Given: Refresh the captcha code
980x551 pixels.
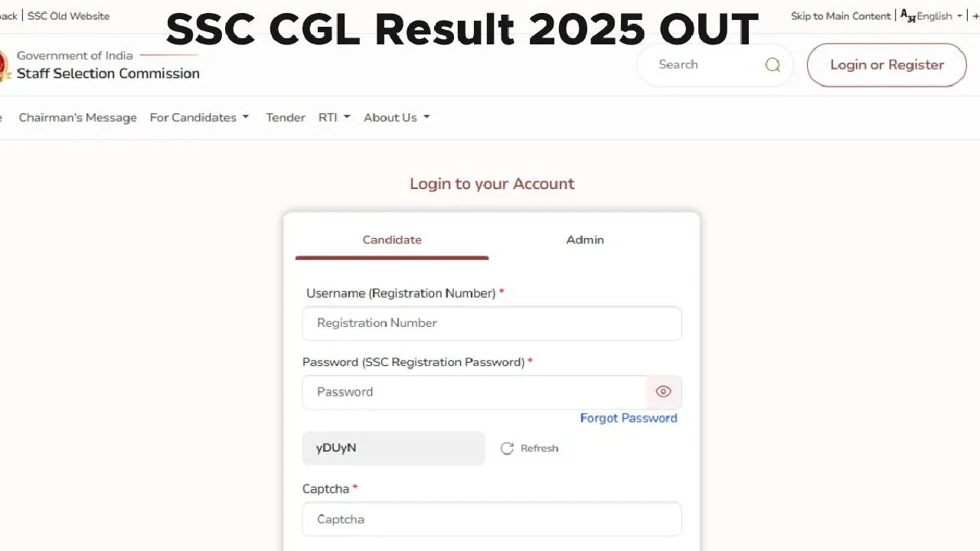Looking at the screenshot, I should click(x=529, y=448).
